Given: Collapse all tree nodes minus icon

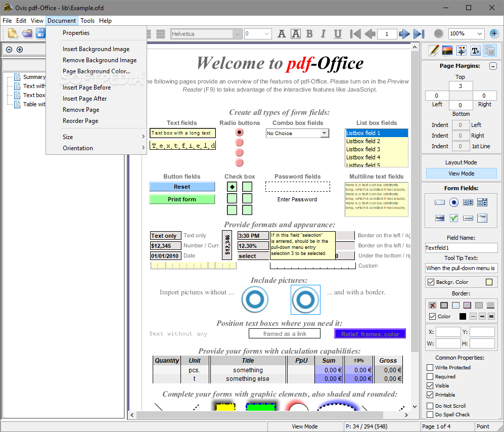Looking at the screenshot, I should tap(9, 50).
